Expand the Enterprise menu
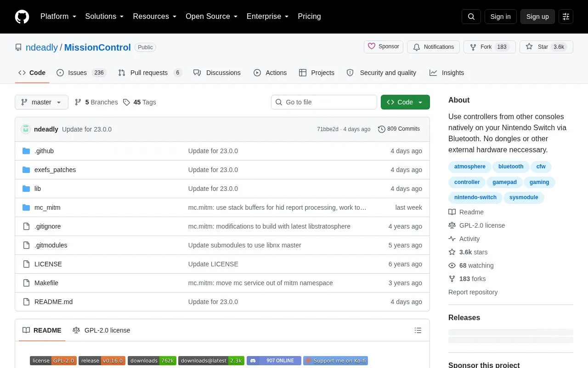The width and height of the screenshot is (588, 368). coord(268,17)
